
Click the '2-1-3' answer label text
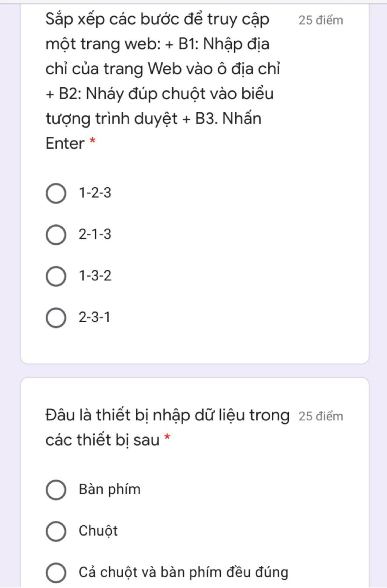[x=95, y=235]
